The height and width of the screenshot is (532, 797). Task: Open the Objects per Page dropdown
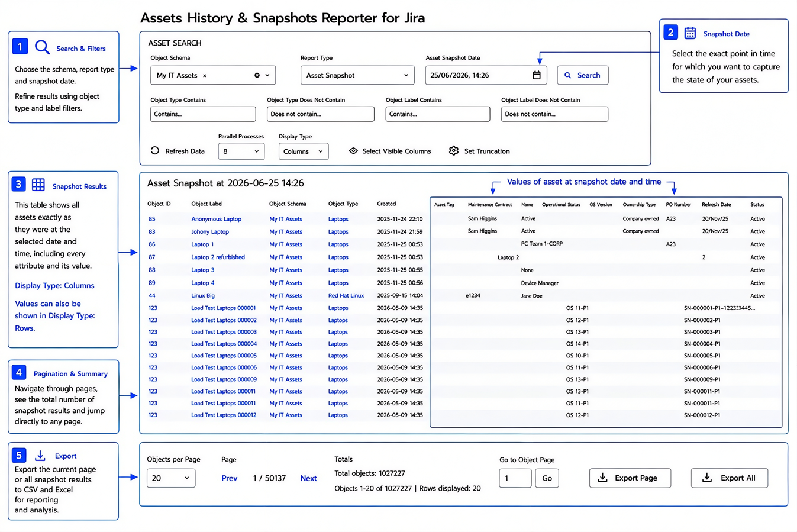[x=171, y=478]
